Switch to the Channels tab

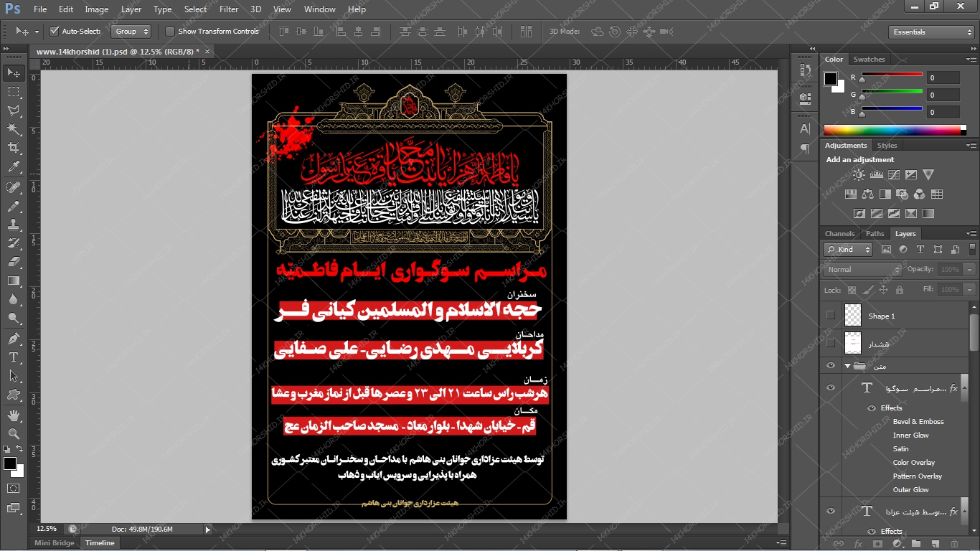pyautogui.click(x=839, y=234)
